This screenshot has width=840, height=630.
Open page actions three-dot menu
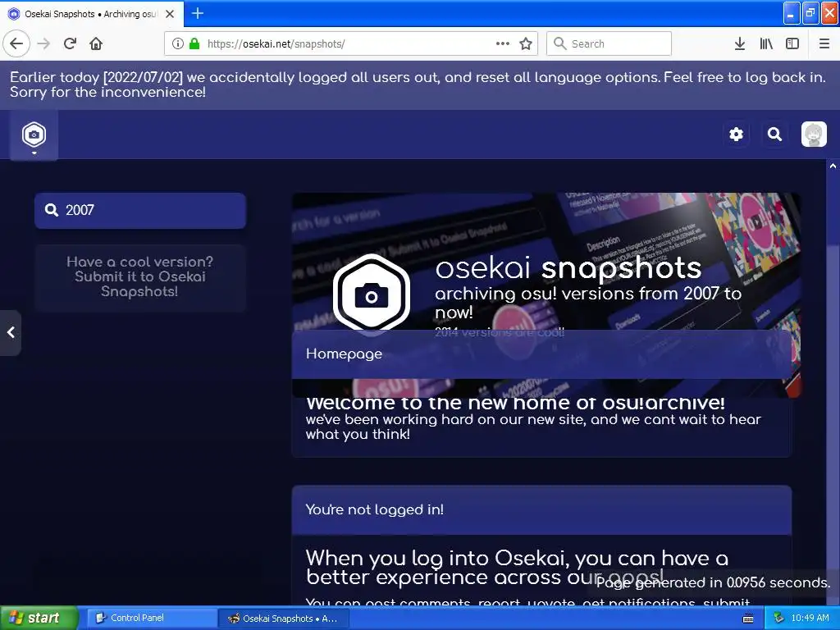[503, 43]
